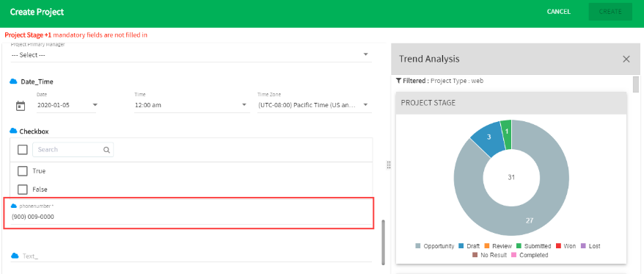Click the CREATE button

pos(610,12)
